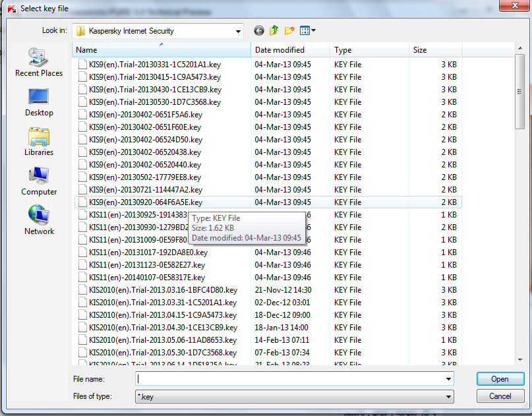Click the file icon of KIS9(en)-20130502-17779EE8.key
Image resolution: width=532 pixels, height=416 pixels.
click(x=82, y=177)
